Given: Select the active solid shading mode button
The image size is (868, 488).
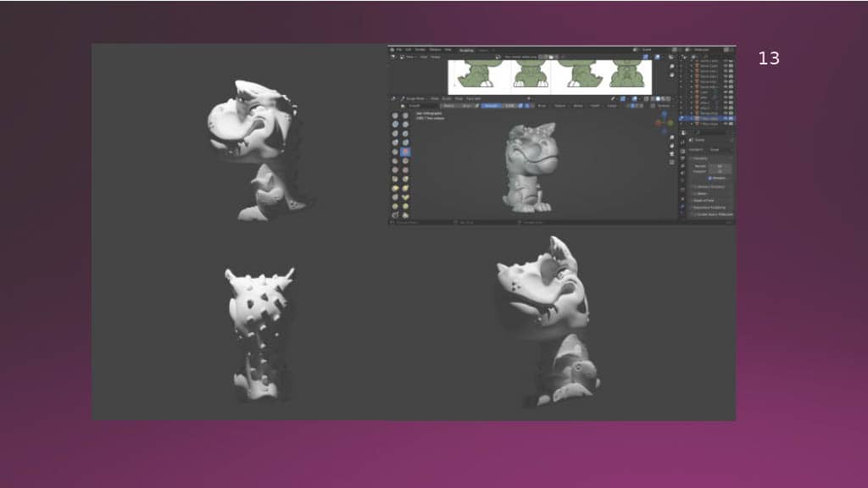Looking at the screenshot, I should [x=658, y=99].
